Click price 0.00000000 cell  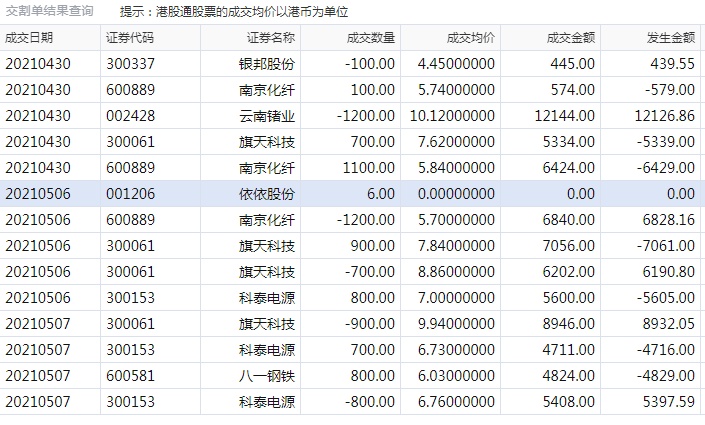pyautogui.click(x=456, y=194)
